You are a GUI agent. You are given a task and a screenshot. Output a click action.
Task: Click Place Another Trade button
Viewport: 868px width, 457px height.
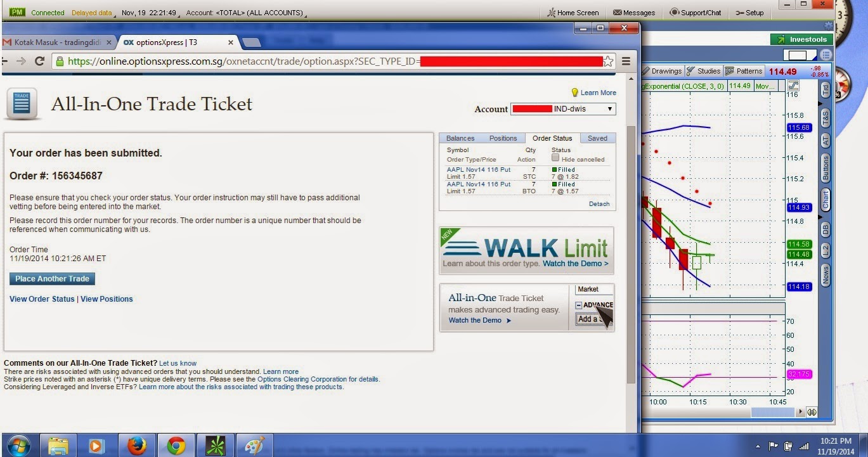coord(53,279)
